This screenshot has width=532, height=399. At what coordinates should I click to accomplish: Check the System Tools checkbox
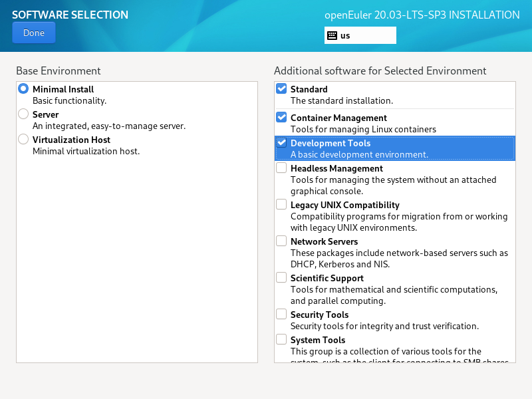coord(281,339)
